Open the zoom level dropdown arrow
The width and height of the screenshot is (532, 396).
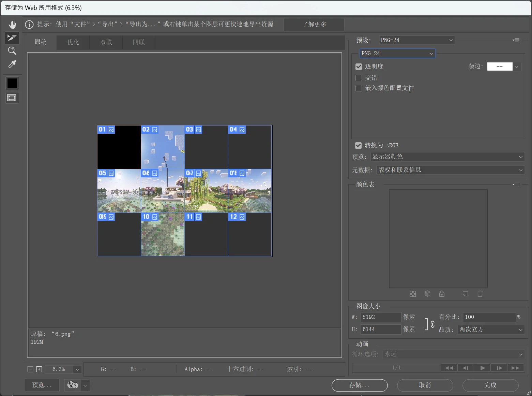(77, 369)
